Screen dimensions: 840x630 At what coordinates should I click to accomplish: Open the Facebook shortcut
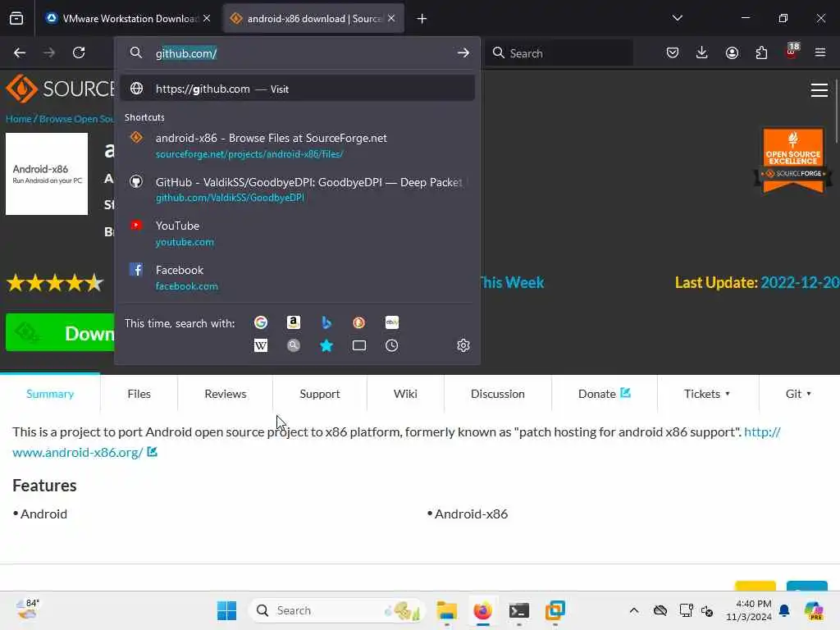pos(297,277)
